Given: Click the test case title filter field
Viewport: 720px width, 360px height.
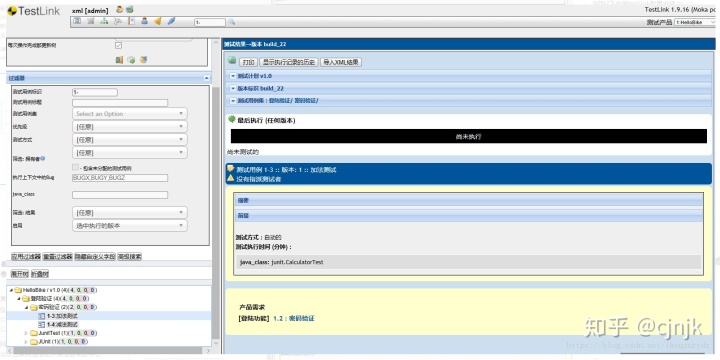Looking at the screenshot, I should coord(120,103).
